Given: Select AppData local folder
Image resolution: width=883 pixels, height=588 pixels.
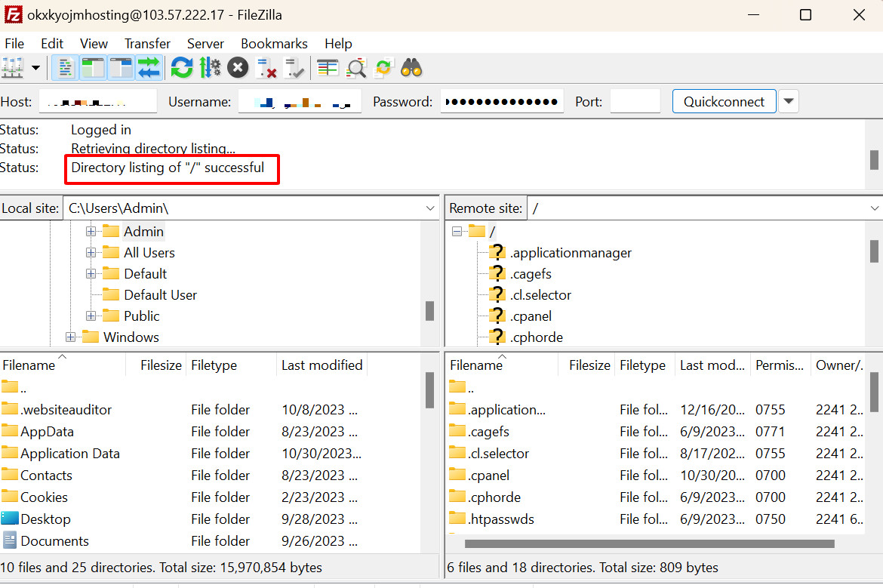Looking at the screenshot, I should tap(47, 432).
